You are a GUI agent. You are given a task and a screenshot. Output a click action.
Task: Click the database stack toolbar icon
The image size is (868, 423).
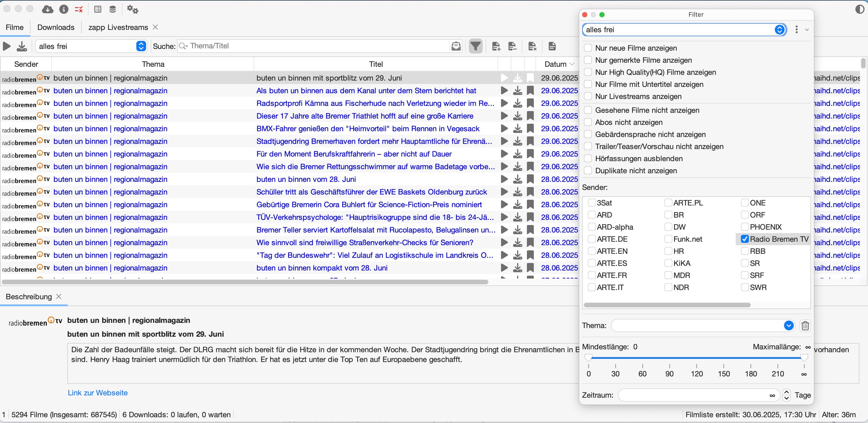[112, 9]
